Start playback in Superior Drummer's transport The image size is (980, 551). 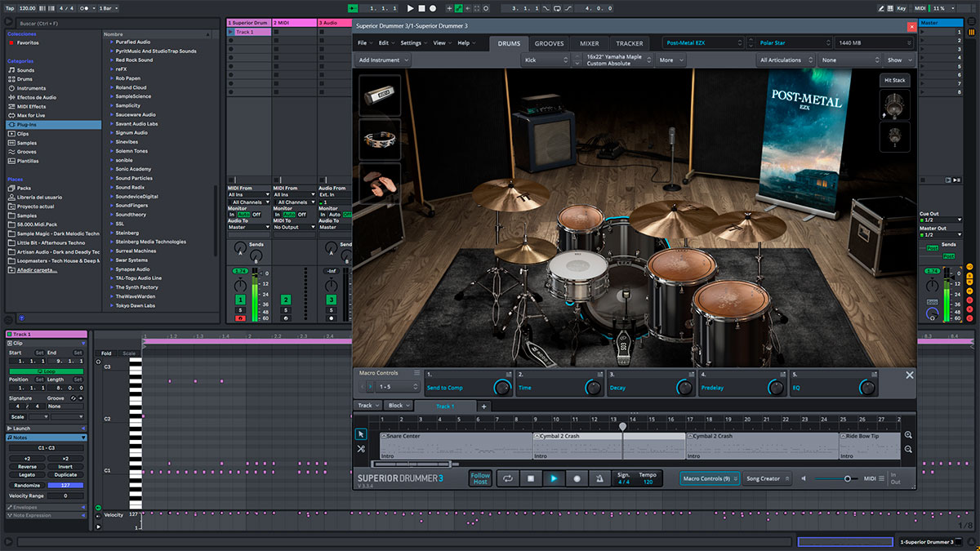[553, 478]
